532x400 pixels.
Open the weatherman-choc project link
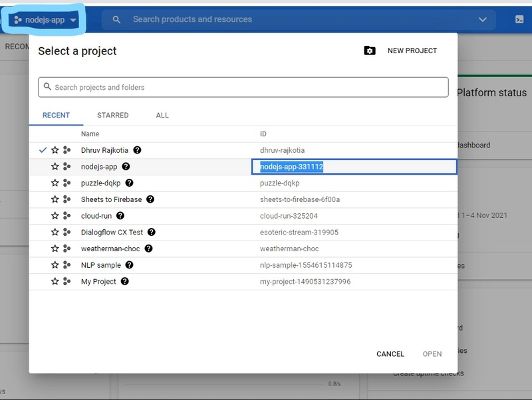(x=110, y=249)
